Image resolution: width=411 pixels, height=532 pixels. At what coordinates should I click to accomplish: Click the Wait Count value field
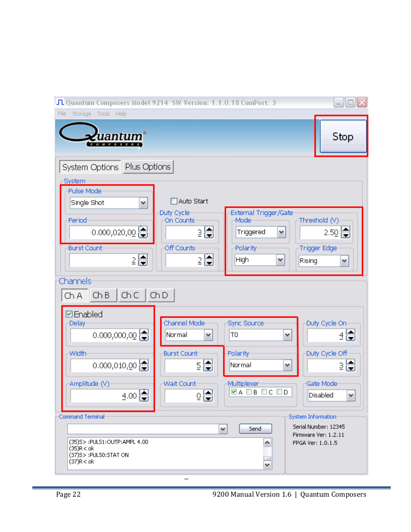(x=184, y=395)
